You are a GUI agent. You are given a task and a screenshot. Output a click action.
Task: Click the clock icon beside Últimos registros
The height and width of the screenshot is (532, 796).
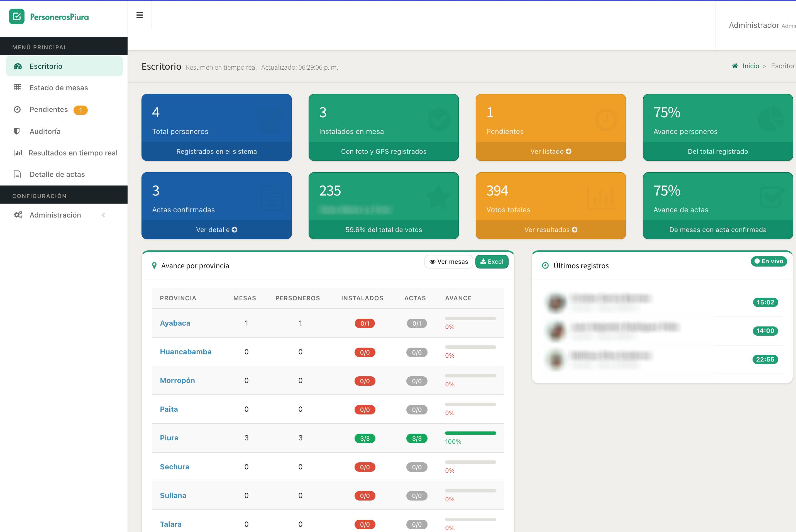point(545,266)
